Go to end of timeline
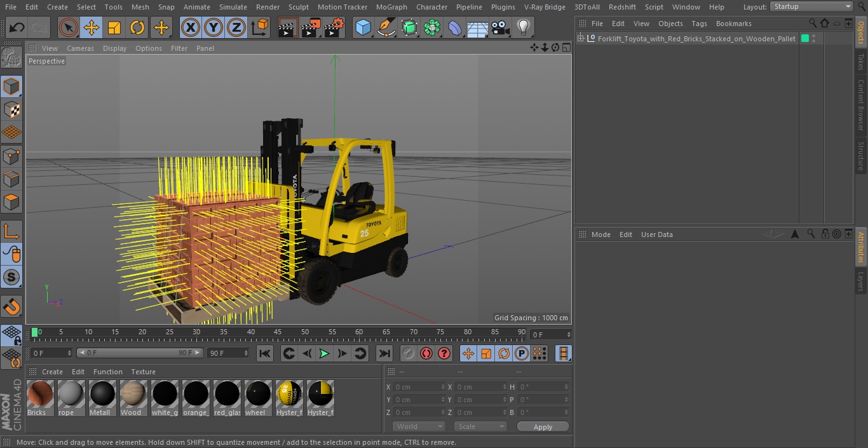This screenshot has height=448, width=868. coord(384,353)
